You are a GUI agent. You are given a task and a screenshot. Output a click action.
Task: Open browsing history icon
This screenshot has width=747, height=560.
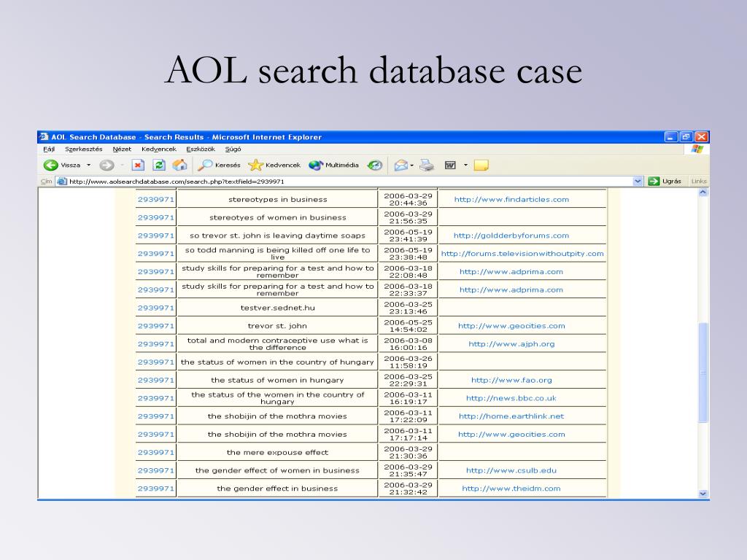coord(375,166)
